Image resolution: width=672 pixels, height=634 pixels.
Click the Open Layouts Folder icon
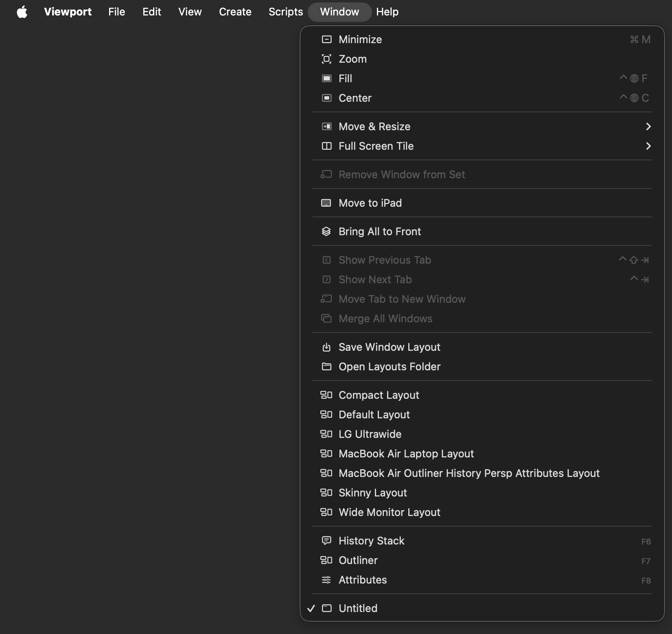pyautogui.click(x=326, y=367)
